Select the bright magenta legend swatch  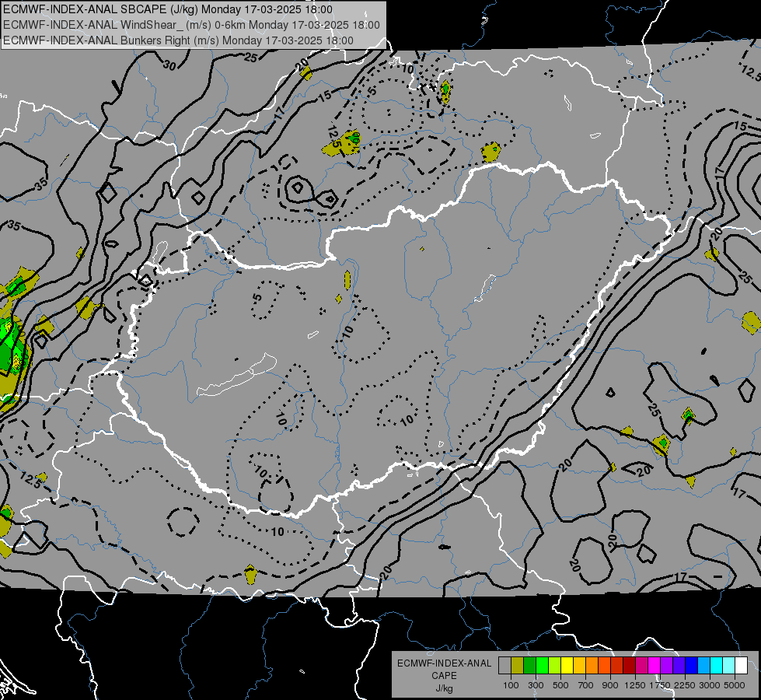pos(655,665)
